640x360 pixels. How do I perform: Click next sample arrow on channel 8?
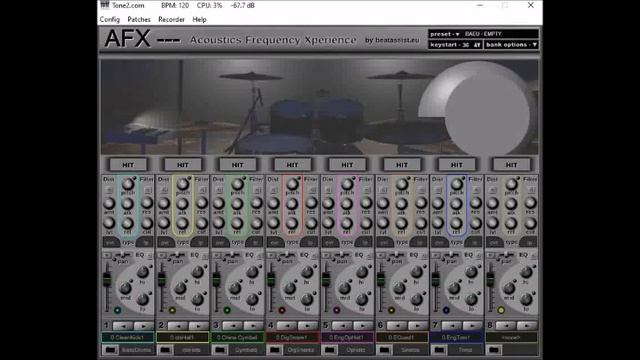click(527, 326)
